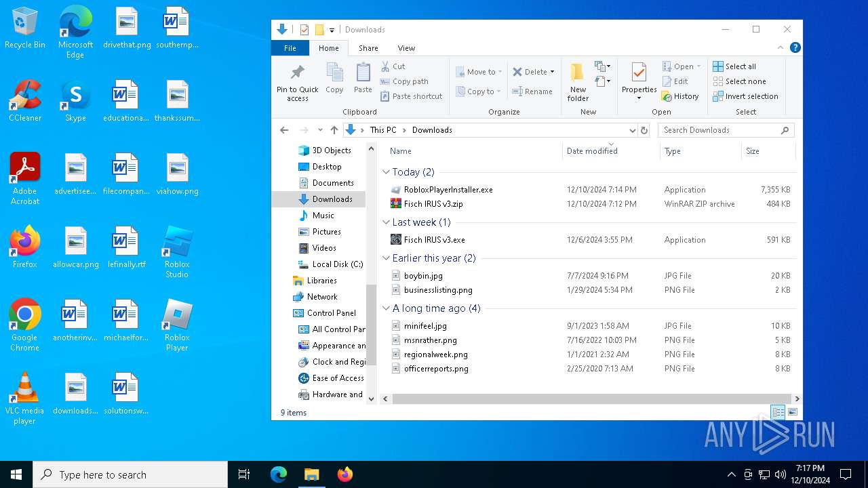This screenshot has height=488, width=868.
Task: Sort by Size column header
Action: pos(767,151)
